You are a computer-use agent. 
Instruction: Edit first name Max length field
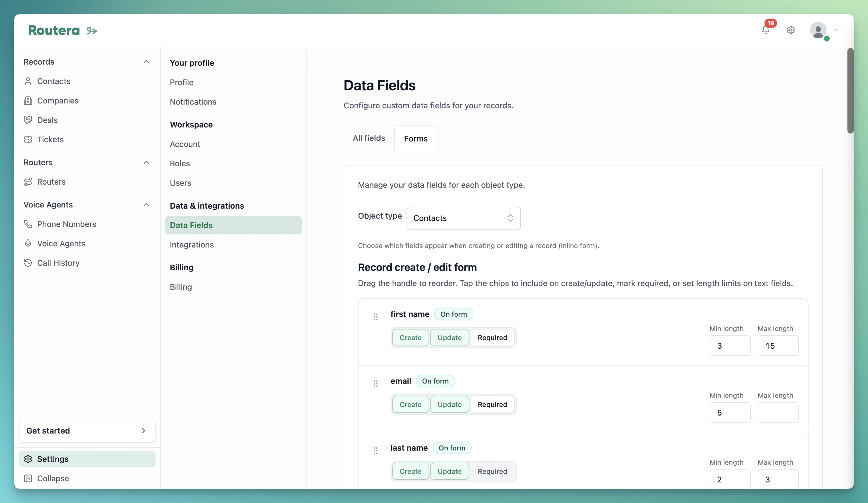(x=778, y=346)
